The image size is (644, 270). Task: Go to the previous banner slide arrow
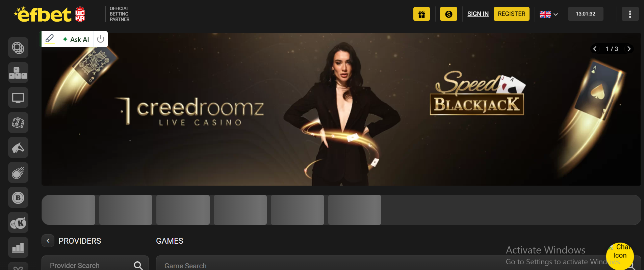pos(595,49)
